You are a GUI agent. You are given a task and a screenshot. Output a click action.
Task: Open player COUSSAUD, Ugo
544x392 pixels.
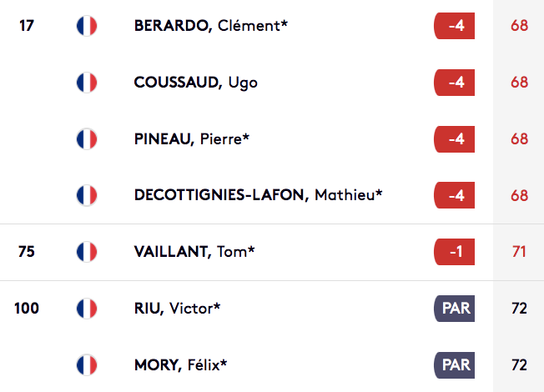pos(196,83)
